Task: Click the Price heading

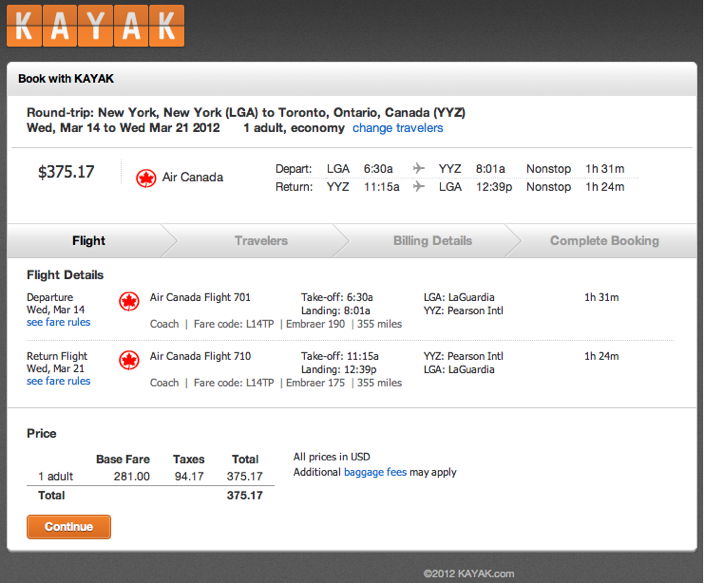Action: coord(41,433)
